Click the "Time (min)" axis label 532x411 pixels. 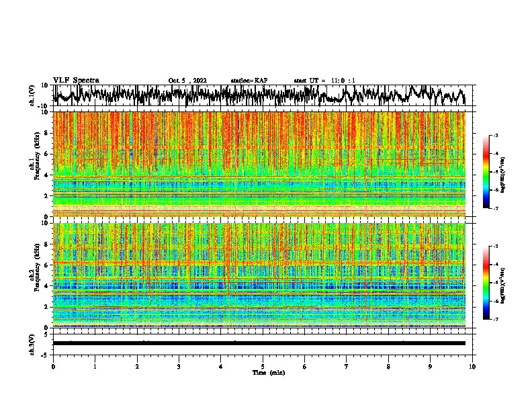pyautogui.click(x=269, y=373)
